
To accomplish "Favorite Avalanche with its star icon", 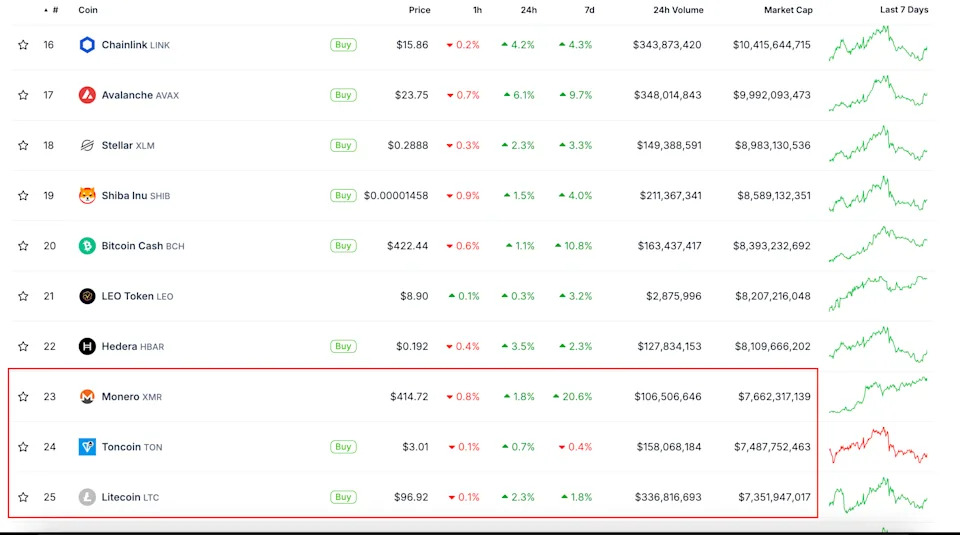I will (x=23, y=95).
